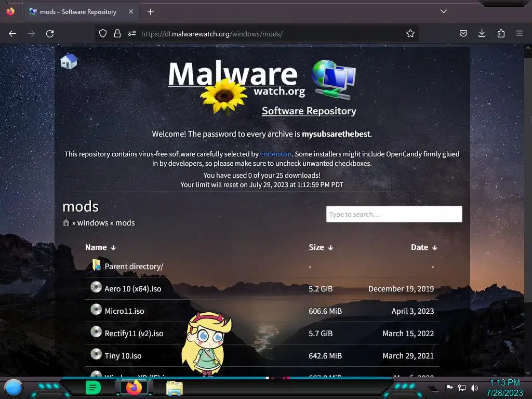View site security via padlock icon
Image resolution: width=532 pixels, height=399 pixels.
click(117, 33)
